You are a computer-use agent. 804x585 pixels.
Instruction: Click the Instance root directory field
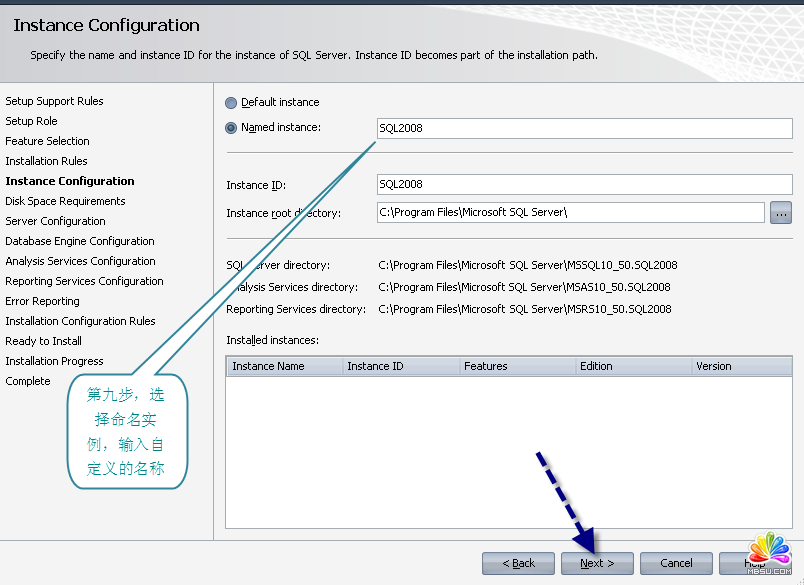[x=570, y=212]
